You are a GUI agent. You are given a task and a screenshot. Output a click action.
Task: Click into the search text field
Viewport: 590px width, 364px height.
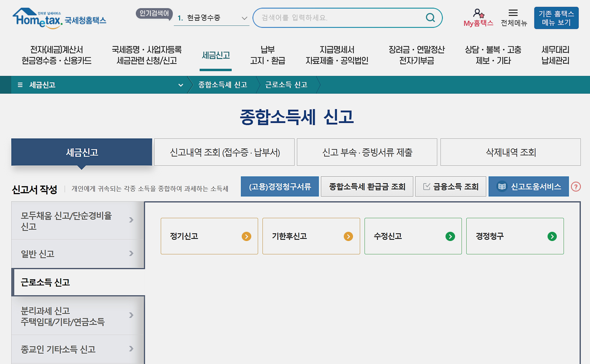[x=338, y=18]
